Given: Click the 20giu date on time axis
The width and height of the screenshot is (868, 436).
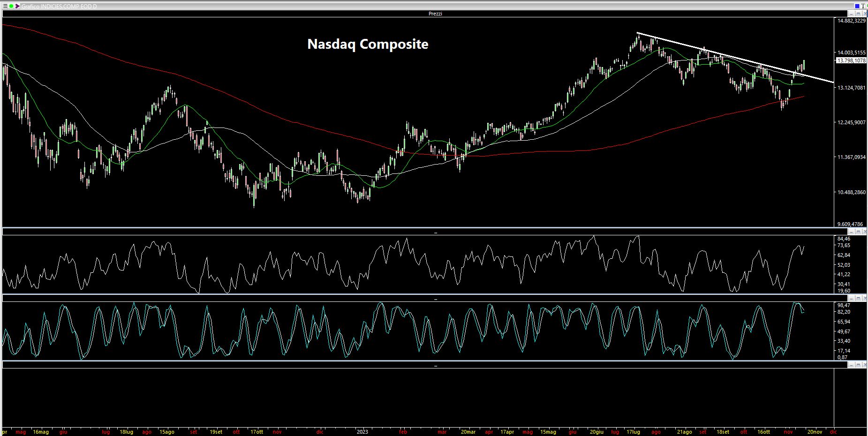Looking at the screenshot, I should [596, 432].
